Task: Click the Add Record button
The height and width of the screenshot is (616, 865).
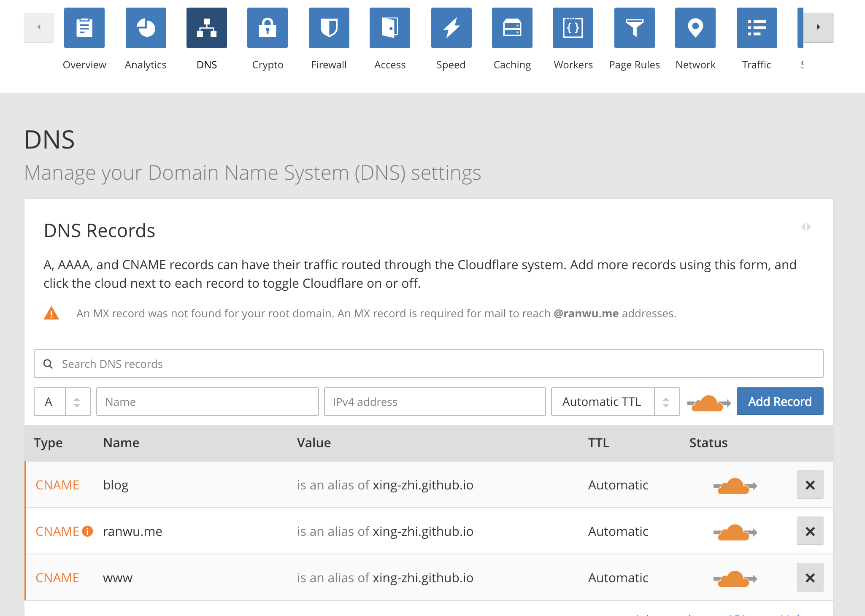Action: point(779,401)
